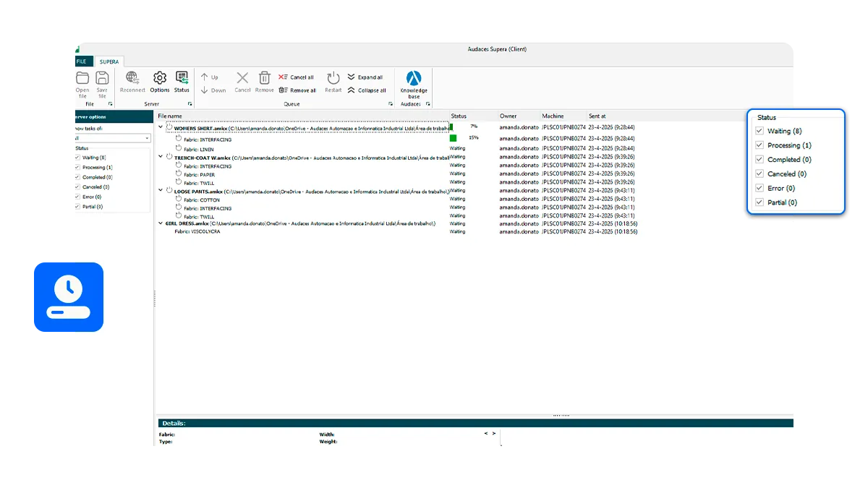Screen dimensions: 868x488
Task: Select WOMENS SHIRT.amkx file name
Action: (200, 128)
